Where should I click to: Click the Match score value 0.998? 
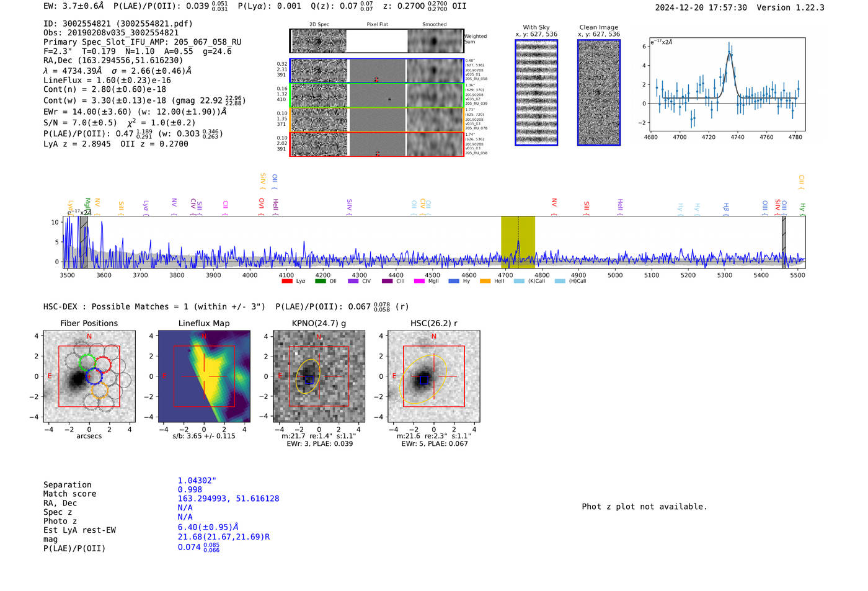pos(190,490)
